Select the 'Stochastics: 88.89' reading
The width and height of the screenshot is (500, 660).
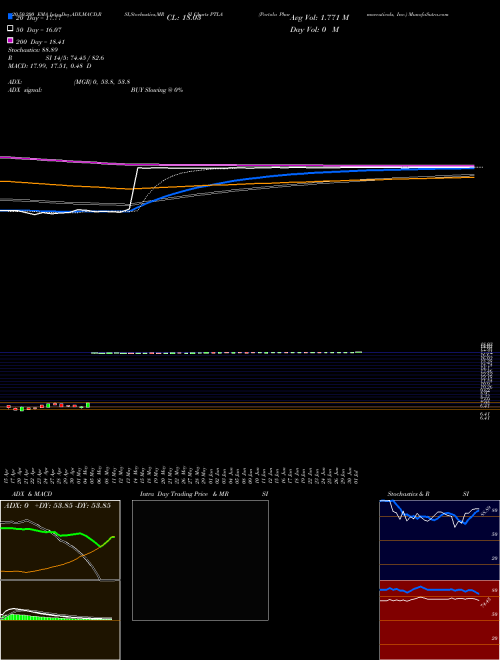33,50
